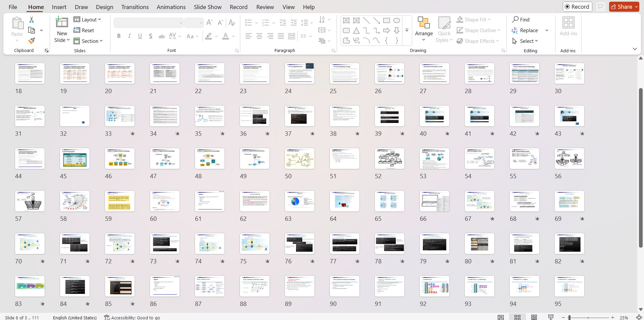
Task: Click the Copy icon in Clipboard
Action: tap(32, 30)
